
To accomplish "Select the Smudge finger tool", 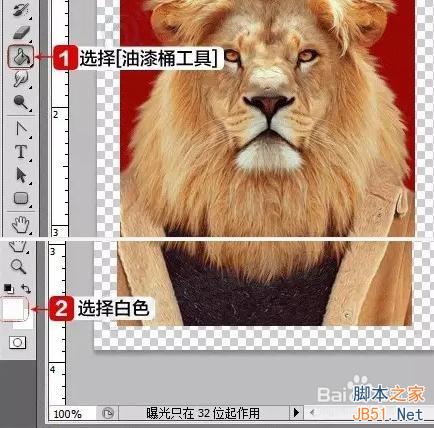I will point(21,79).
